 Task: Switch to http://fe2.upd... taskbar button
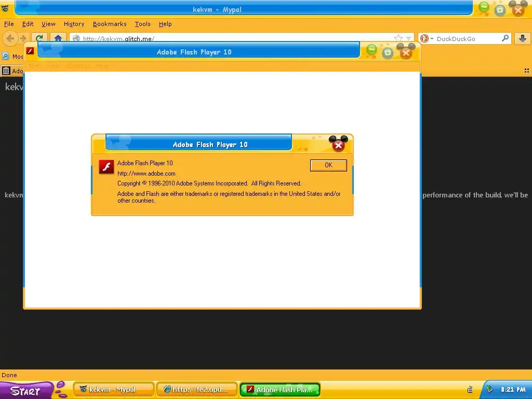point(197,390)
